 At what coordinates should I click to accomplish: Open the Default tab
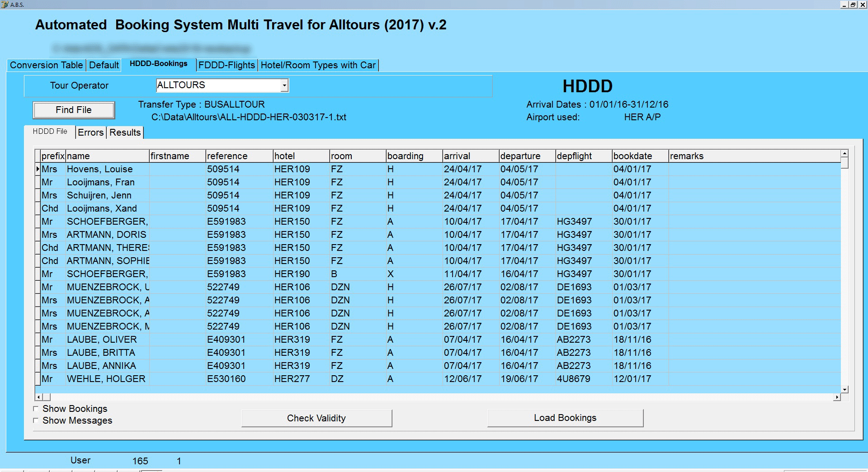pos(104,65)
